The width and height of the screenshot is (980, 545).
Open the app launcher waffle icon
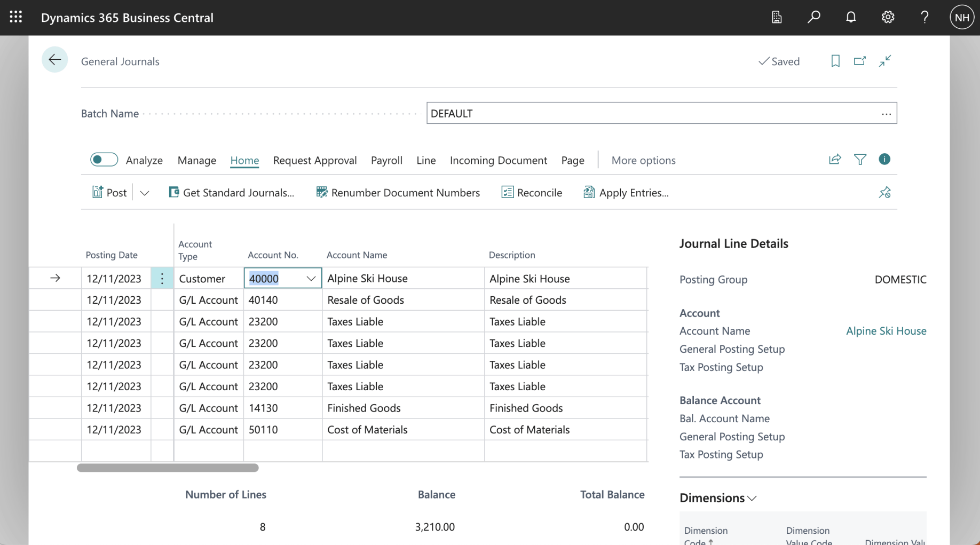point(15,17)
